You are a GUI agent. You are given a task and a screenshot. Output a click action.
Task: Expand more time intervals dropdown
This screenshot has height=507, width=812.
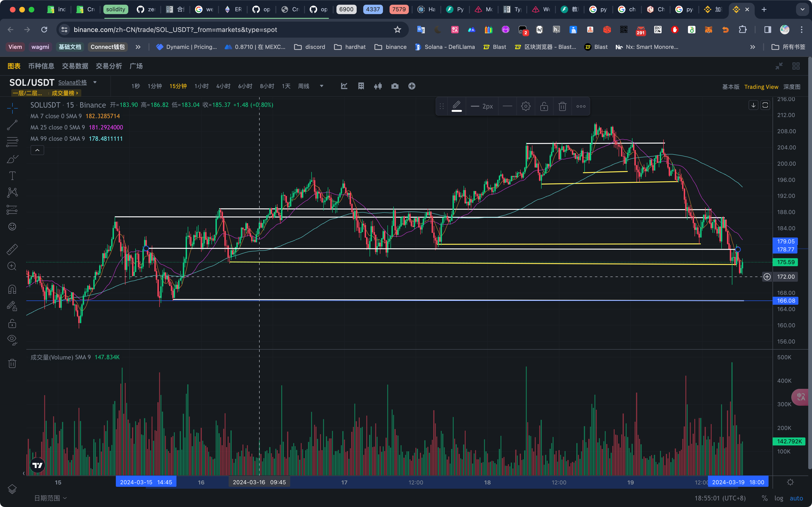(321, 86)
